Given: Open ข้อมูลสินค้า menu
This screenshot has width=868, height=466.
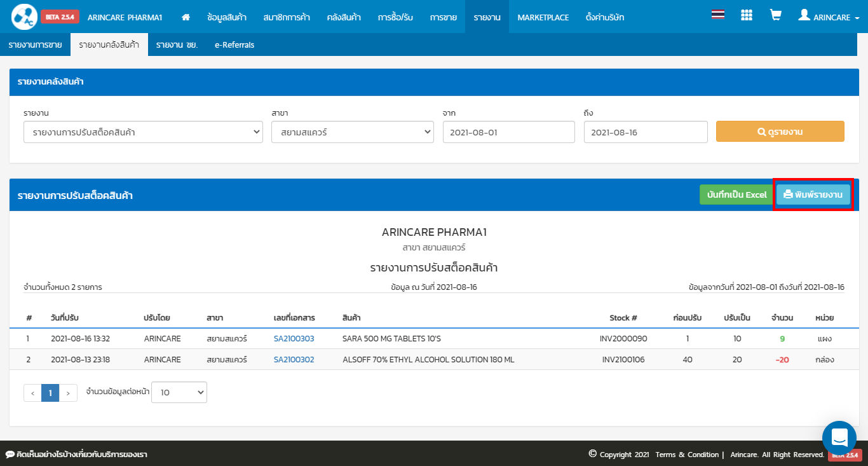Looking at the screenshot, I should coord(227,17).
